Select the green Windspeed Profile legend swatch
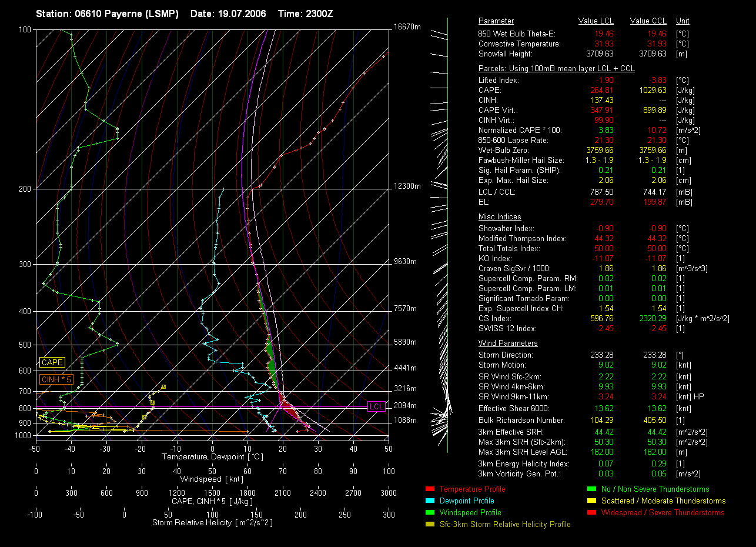756x547 pixels. point(429,512)
